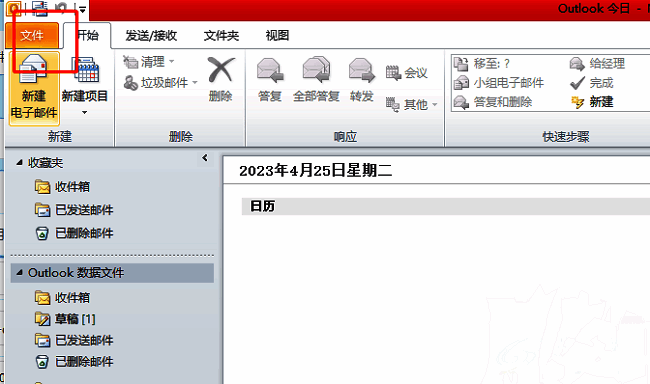Switch to the 视图 tab
650x384 pixels.
[277, 36]
